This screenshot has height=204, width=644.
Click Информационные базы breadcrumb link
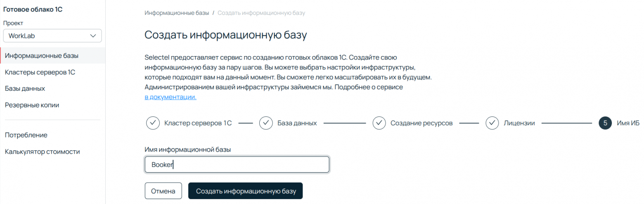click(x=177, y=13)
